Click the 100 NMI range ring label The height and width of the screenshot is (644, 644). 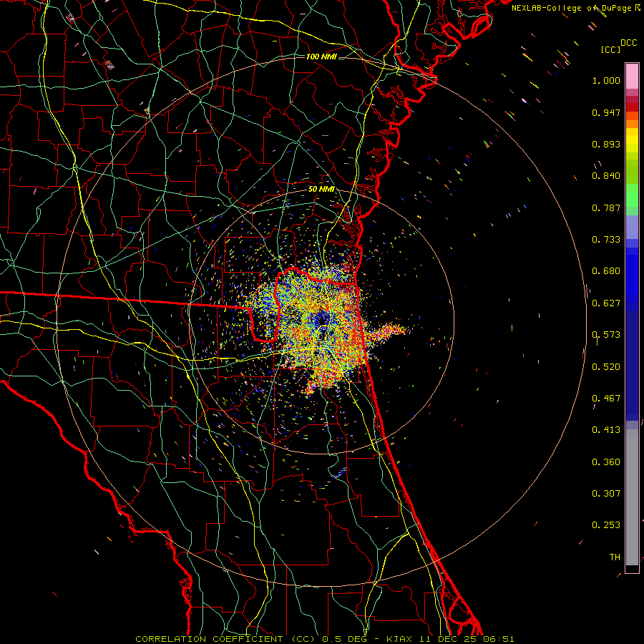click(321, 57)
